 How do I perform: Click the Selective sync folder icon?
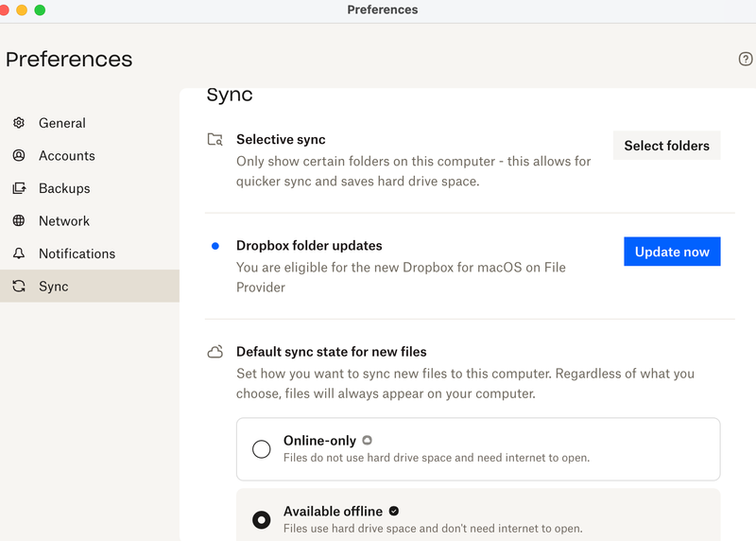215,140
